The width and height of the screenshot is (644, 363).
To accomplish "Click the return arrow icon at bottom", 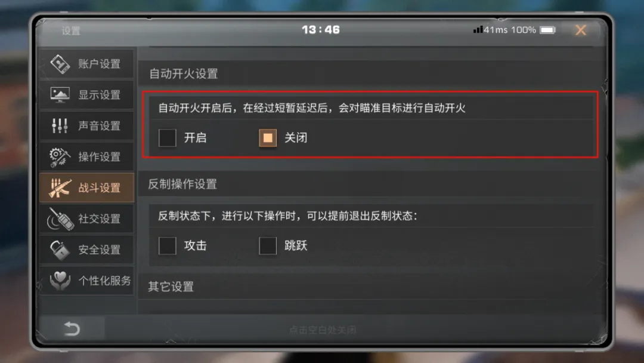I will pyautogui.click(x=72, y=329).
